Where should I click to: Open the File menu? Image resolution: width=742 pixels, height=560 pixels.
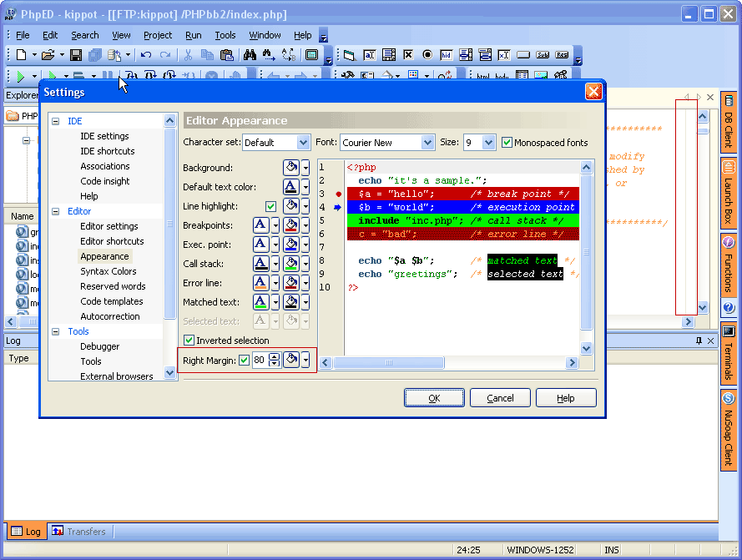pos(23,36)
